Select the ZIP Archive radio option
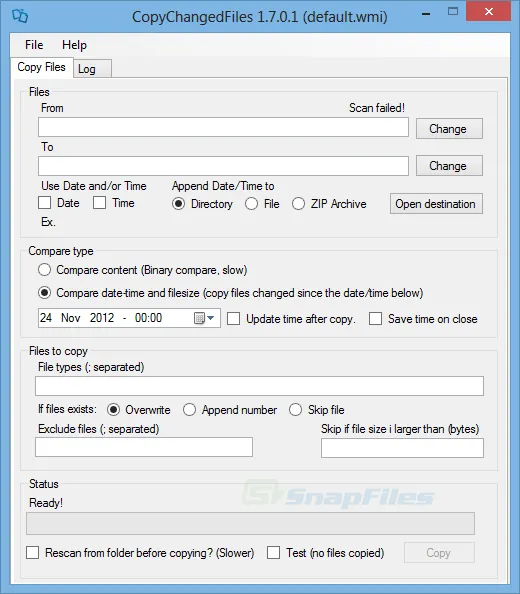 click(298, 204)
